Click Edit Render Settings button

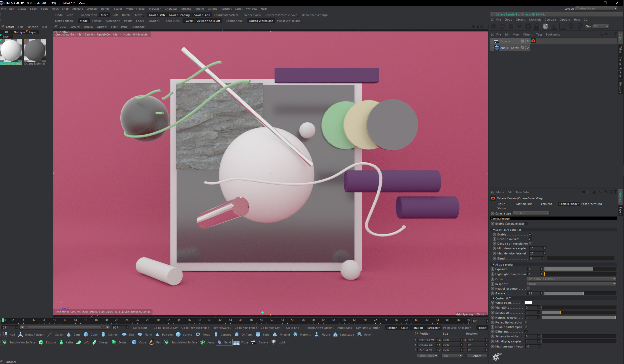(315, 15)
